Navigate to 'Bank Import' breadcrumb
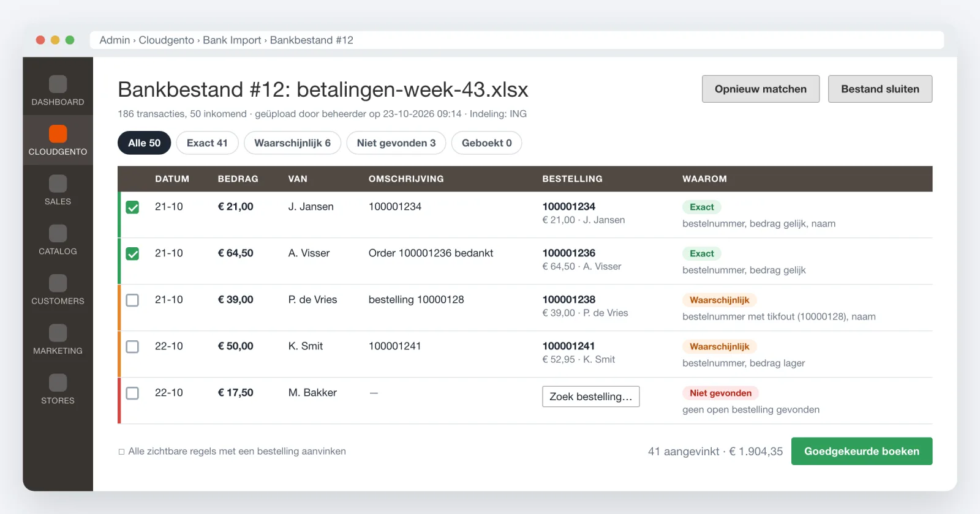Screen dimensions: 980x514 click(x=232, y=40)
